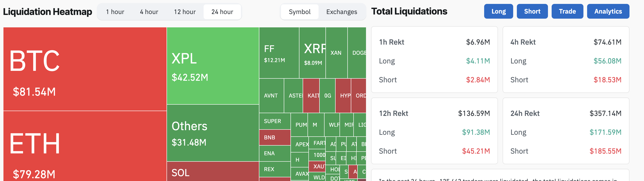Select the red BNB tile
Viewport: 644px width, 181px height.
point(275,137)
